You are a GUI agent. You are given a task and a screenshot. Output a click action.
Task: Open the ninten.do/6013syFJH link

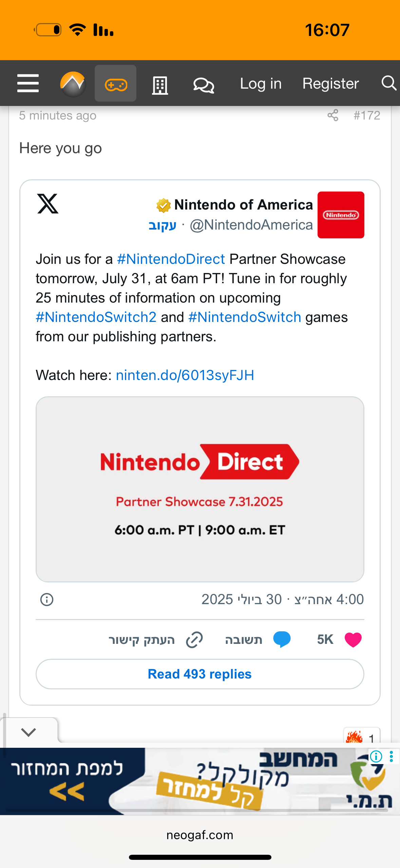tap(185, 375)
